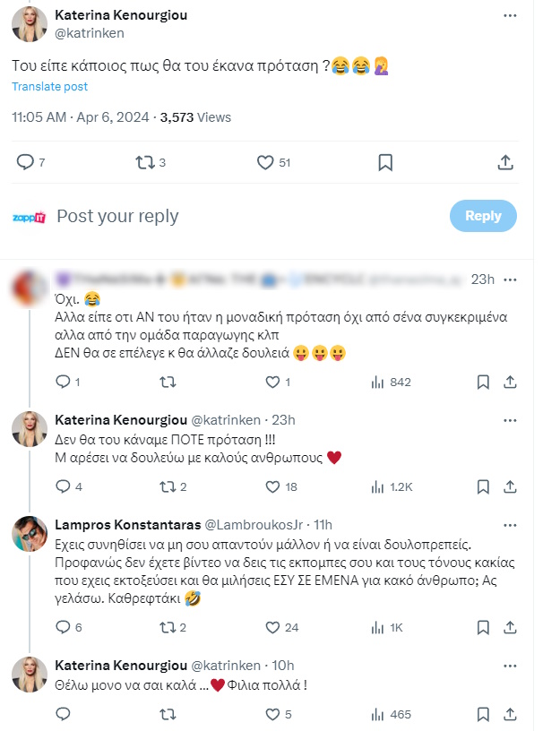This screenshot has width=560, height=731.
Task: Click the Post your reply input field
Action: [242, 216]
